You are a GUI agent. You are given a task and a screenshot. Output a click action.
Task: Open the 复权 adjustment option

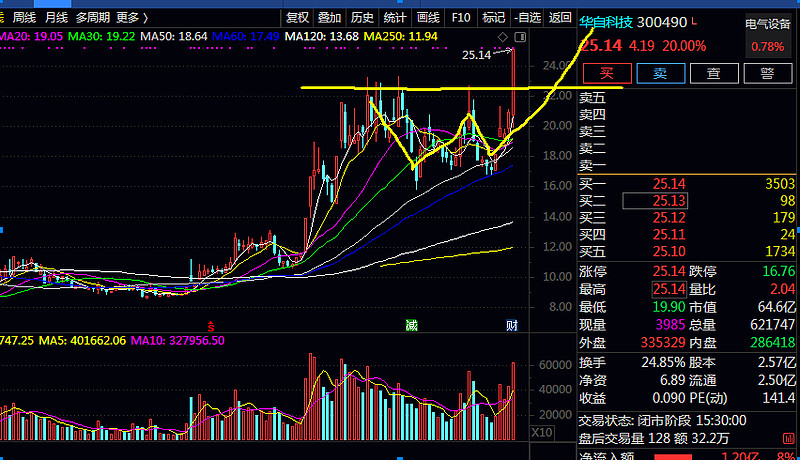[x=297, y=18]
